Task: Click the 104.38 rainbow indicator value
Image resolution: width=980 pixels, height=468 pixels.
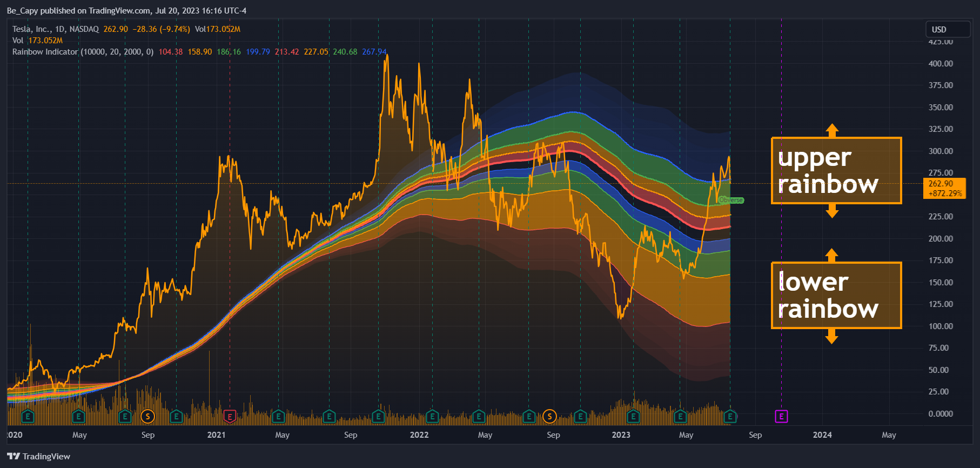Action: pyautogui.click(x=171, y=52)
